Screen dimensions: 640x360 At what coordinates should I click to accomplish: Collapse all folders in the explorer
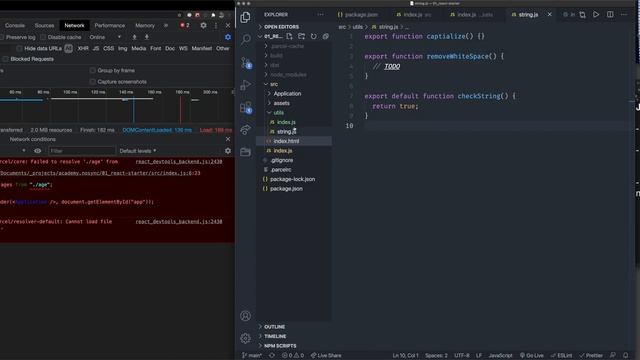tap(326, 36)
